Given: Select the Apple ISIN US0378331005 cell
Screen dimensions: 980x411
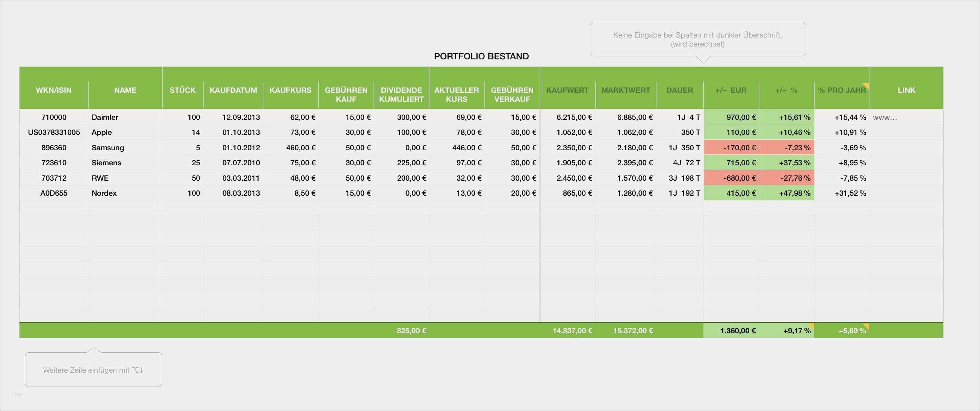Looking at the screenshot, I should 54,132.
